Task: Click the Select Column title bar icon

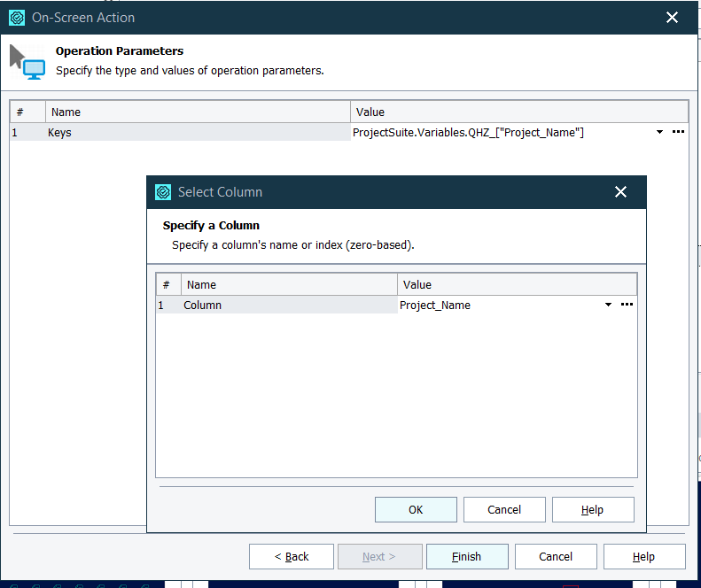Action: click(x=163, y=192)
